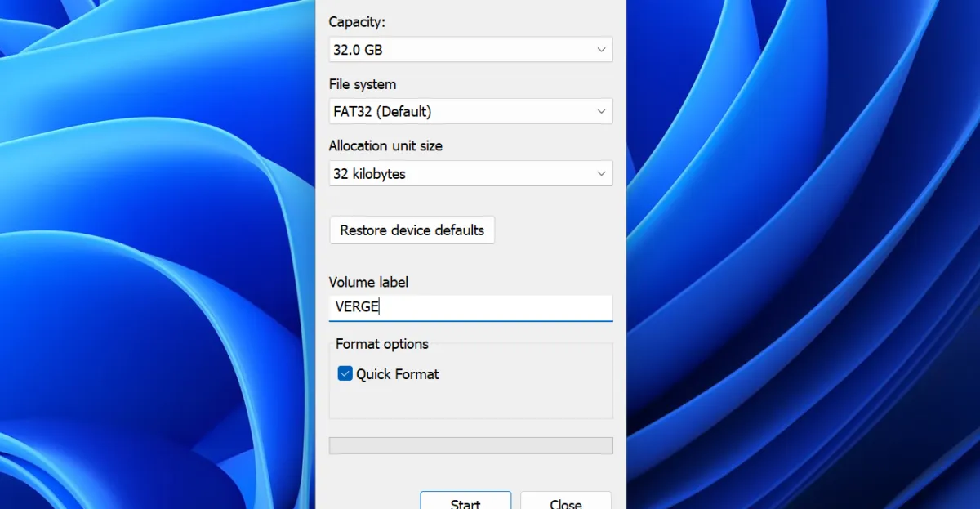Click the chevron arrow beside 32 kilobytes
The image size is (980, 509).
pos(601,173)
